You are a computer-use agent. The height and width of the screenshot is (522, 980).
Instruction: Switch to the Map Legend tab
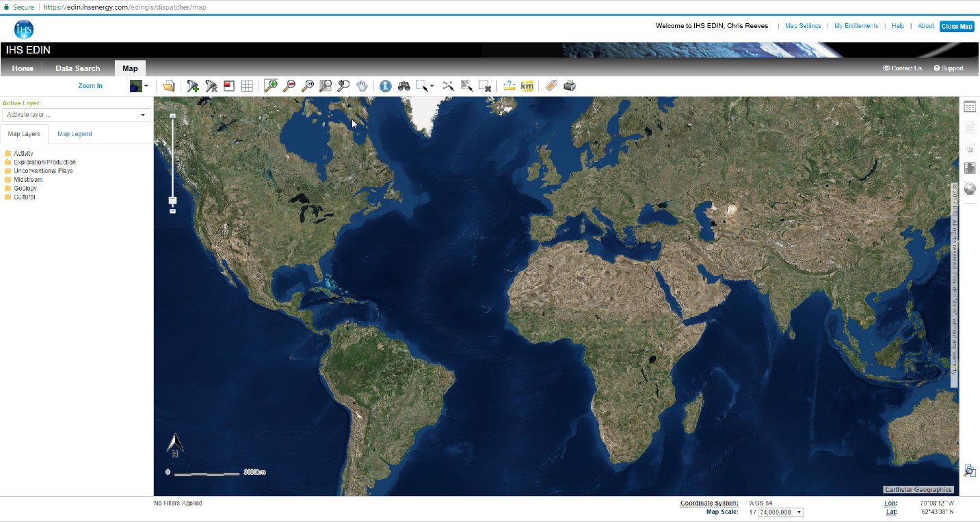(x=75, y=134)
